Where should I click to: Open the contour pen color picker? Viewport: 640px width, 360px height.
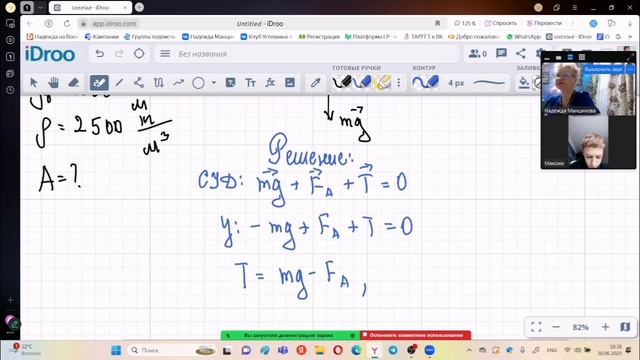coord(425,82)
